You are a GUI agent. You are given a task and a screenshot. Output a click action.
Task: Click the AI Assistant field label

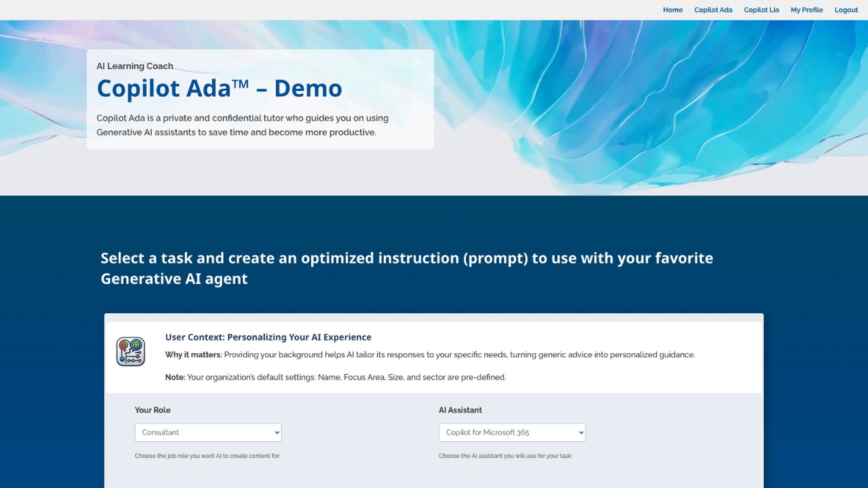coord(460,410)
